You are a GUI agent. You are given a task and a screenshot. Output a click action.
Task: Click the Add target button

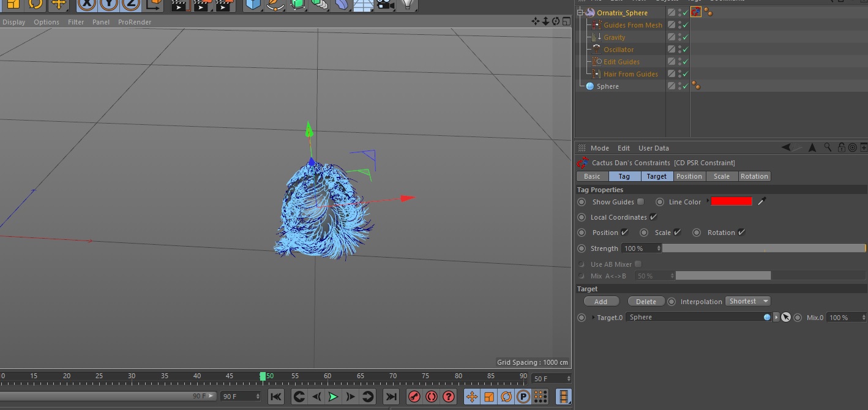tap(600, 301)
